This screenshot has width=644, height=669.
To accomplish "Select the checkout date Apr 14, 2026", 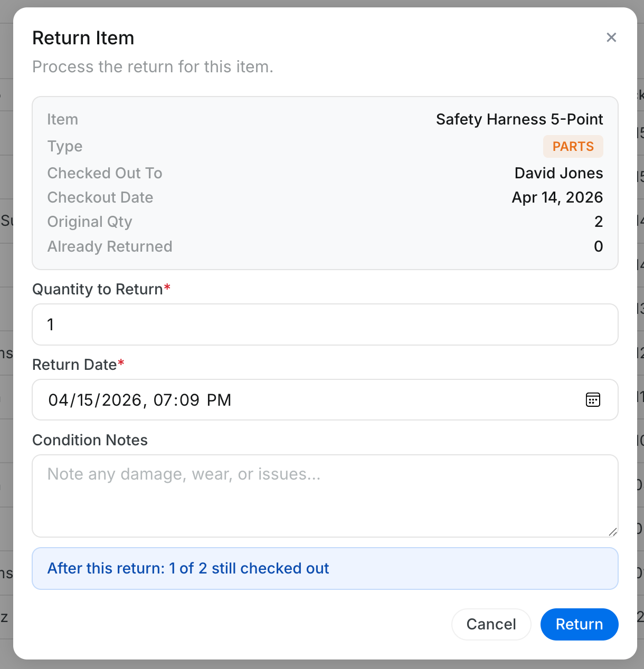I will point(557,197).
